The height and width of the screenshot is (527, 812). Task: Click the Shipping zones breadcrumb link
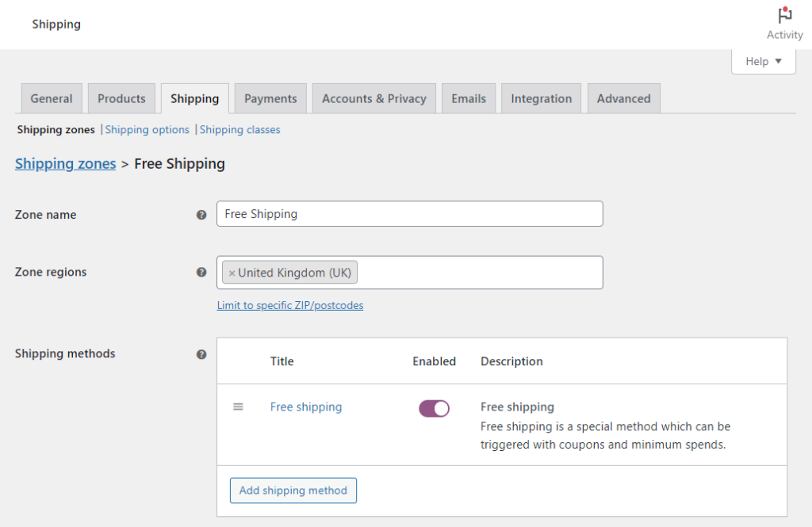click(x=65, y=163)
